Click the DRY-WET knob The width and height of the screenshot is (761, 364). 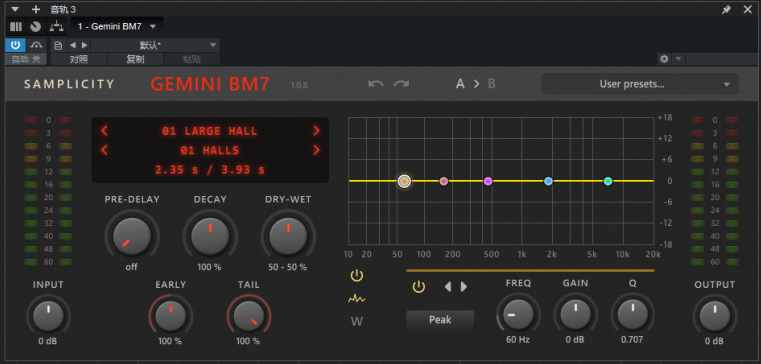pyautogui.click(x=288, y=236)
